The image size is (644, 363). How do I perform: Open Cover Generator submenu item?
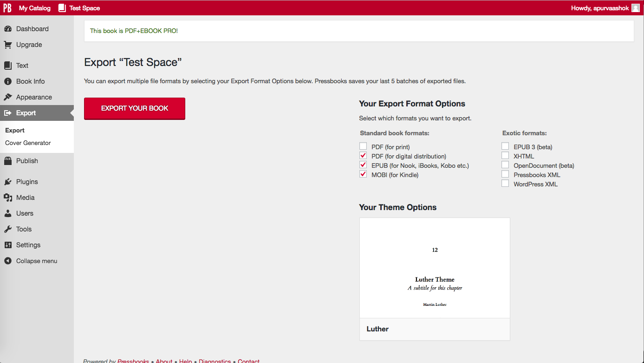pos(28,143)
